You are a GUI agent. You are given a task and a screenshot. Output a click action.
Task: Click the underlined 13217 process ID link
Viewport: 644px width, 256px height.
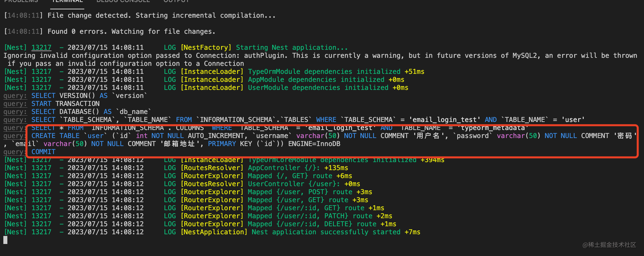pos(41,48)
